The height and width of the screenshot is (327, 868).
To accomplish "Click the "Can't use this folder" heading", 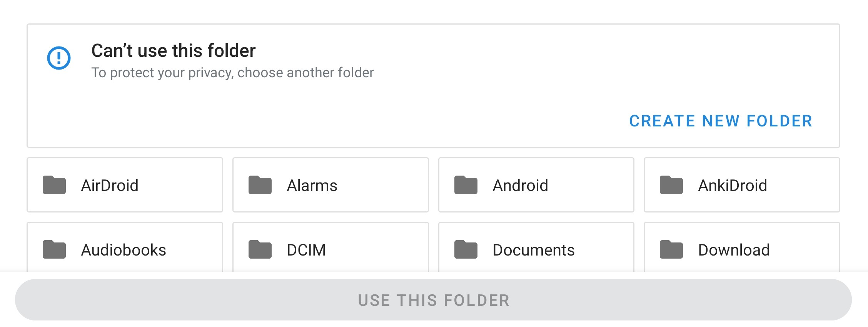I will pyautogui.click(x=174, y=51).
